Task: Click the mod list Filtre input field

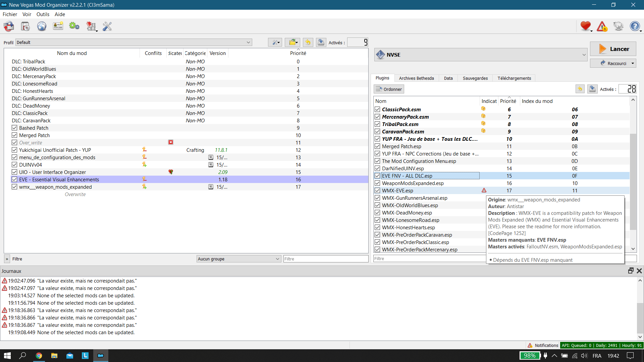Action: [x=326, y=259]
